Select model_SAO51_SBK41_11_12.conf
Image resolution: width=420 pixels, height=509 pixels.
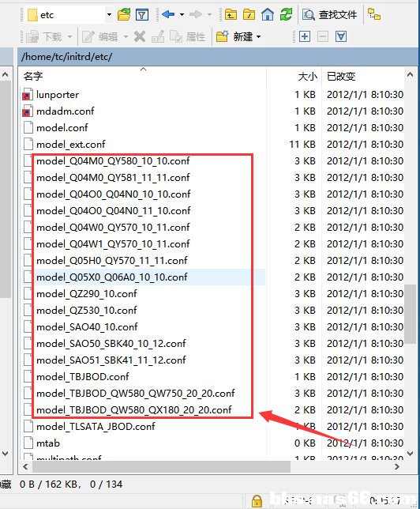point(111,360)
